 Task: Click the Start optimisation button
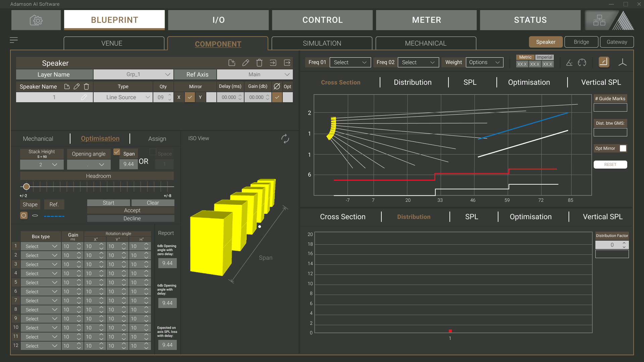pos(108,203)
